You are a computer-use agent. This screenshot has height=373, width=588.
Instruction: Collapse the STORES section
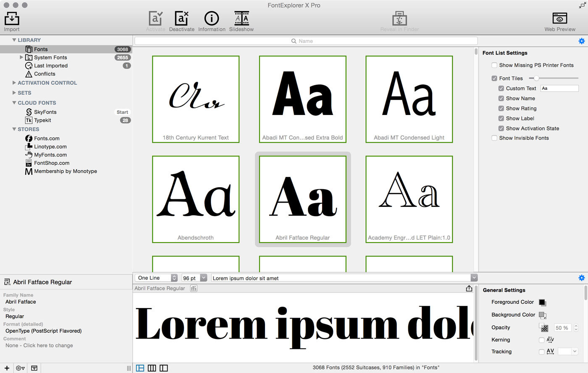(x=14, y=129)
